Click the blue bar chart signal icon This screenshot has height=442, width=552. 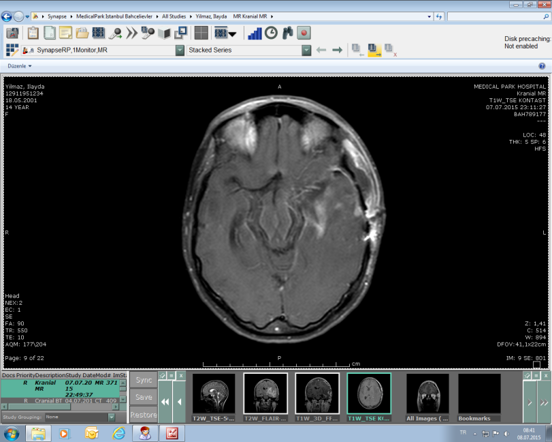click(255, 33)
